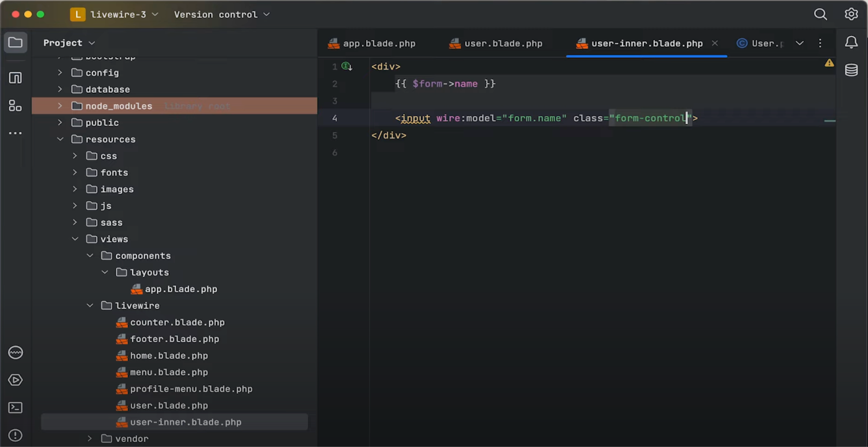Expand the node_modules folder
The image size is (868, 447).
(60, 106)
